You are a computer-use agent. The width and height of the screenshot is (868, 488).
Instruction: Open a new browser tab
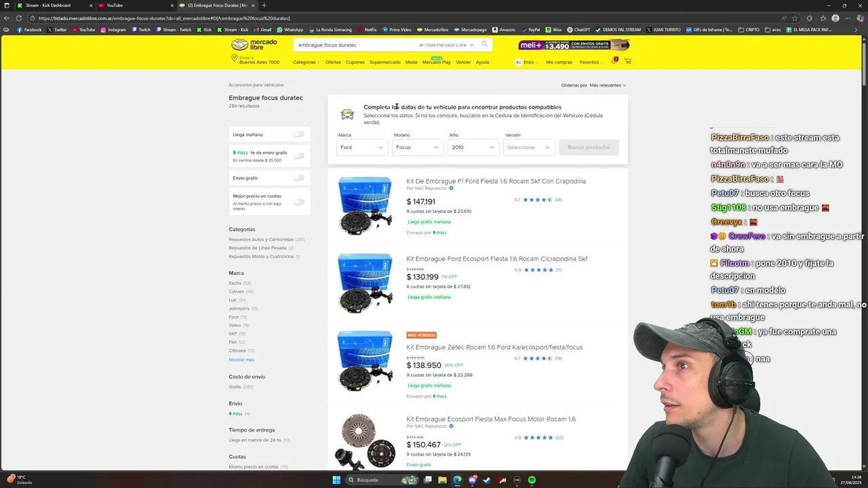[264, 5]
